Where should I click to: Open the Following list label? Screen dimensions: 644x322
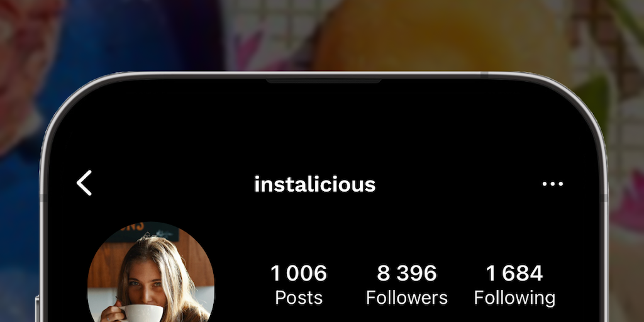pos(514,298)
